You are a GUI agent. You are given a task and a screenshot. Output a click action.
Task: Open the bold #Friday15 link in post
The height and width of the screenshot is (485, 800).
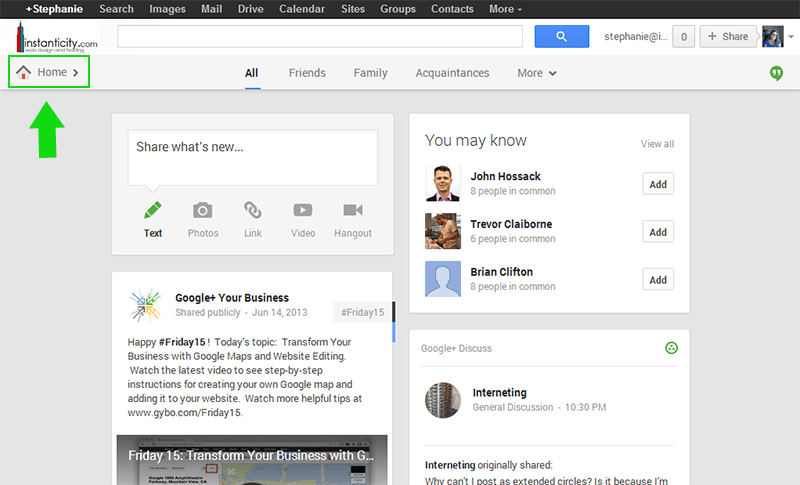coord(182,342)
